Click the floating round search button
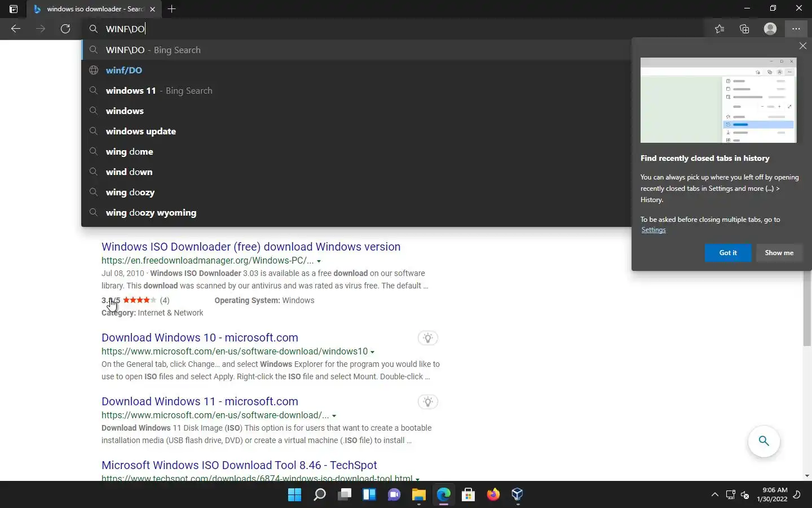The height and width of the screenshot is (508, 812). 764,441
